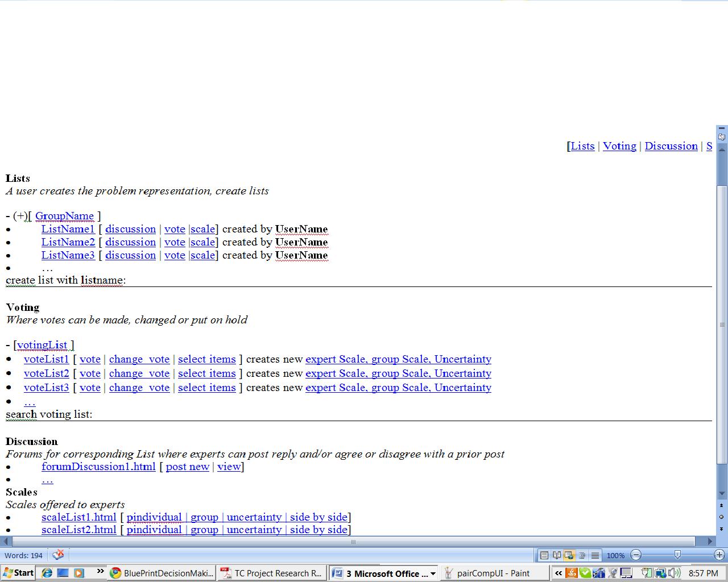Expand hidden quick launch items chevron
Image resolution: width=728 pixels, height=582 pixels.
(100, 571)
